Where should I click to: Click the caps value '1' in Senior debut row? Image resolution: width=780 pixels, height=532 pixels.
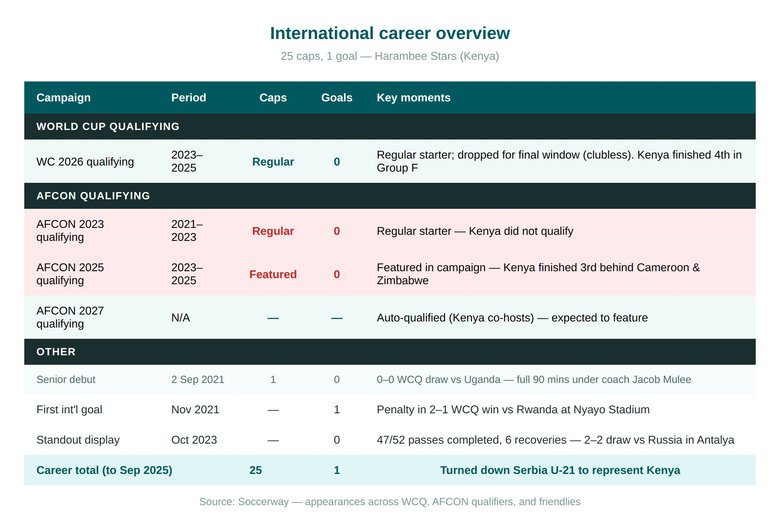click(273, 380)
